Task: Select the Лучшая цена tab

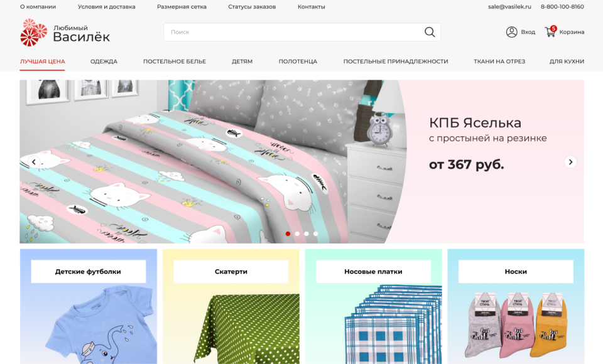Action: 42,62
